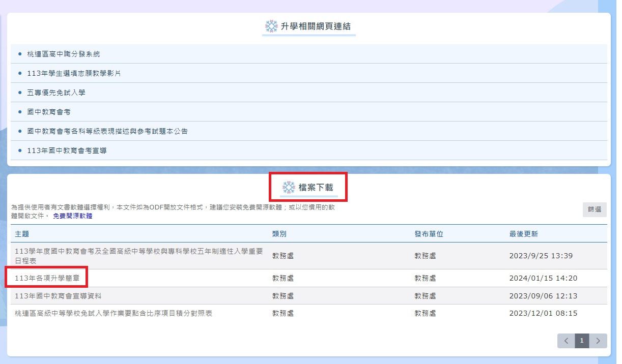Open the 113年各項升學簡章 file

[47, 278]
